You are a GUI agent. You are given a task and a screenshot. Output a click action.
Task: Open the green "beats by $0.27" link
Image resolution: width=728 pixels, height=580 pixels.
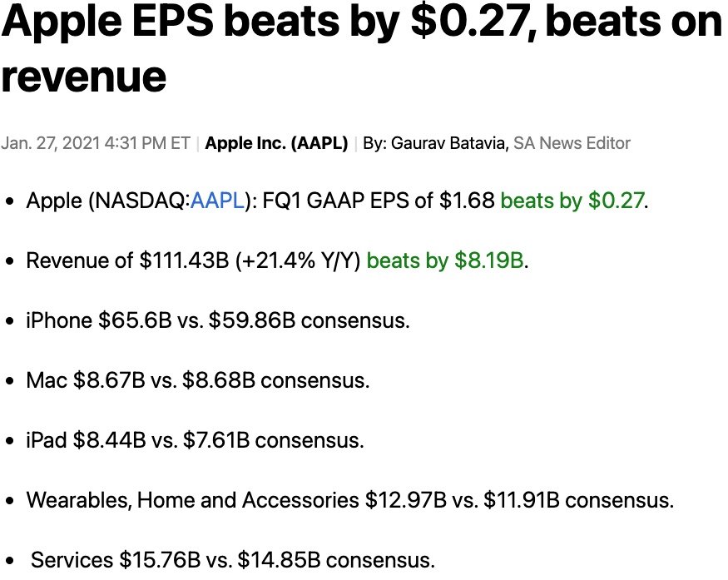click(572, 201)
